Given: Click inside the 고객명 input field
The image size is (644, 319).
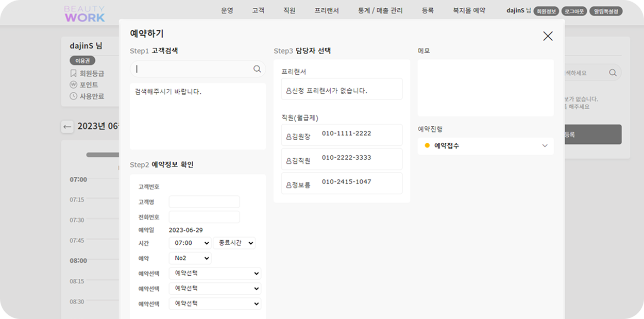Looking at the screenshot, I should (x=204, y=202).
